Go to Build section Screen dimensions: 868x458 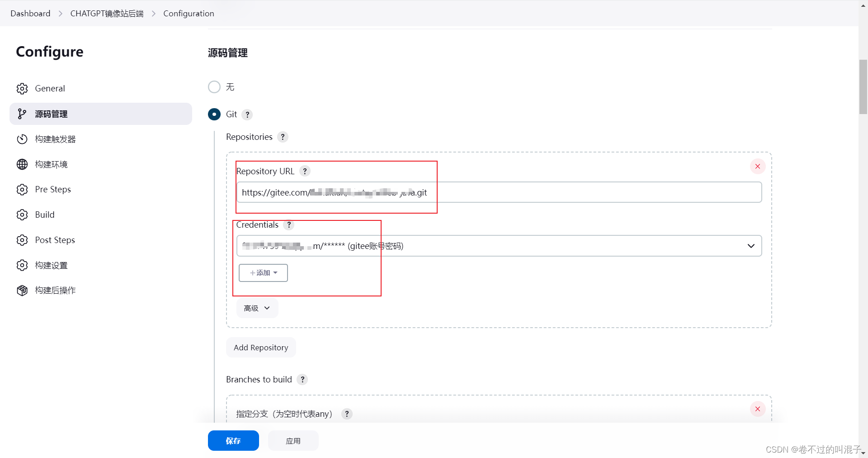(x=100, y=215)
